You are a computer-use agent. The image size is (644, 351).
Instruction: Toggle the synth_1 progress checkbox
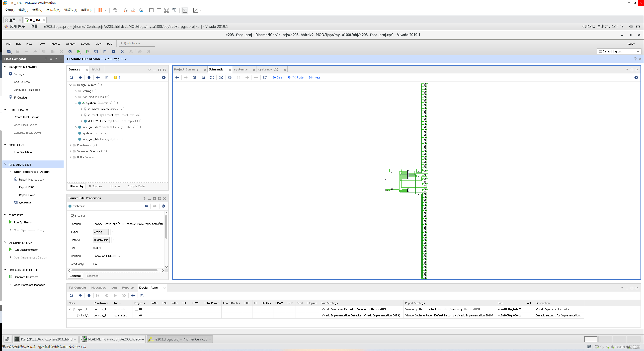click(136, 309)
